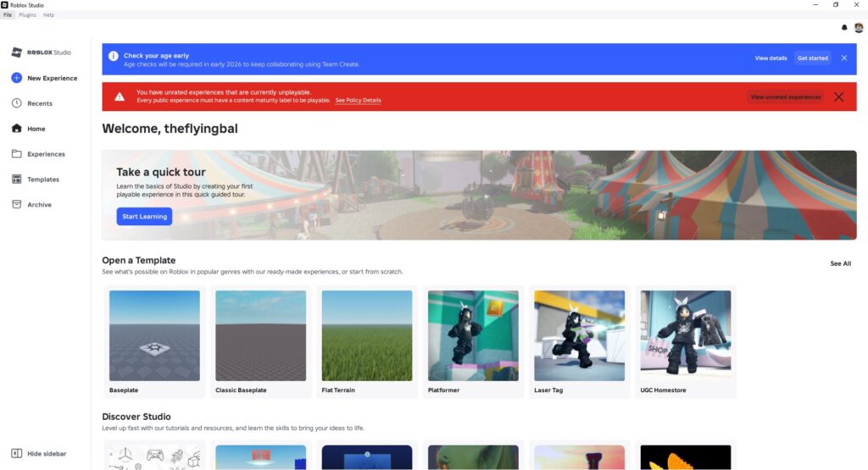Dismiss the blue age check banner
Image resolution: width=868 pixels, height=470 pixels.
point(844,58)
